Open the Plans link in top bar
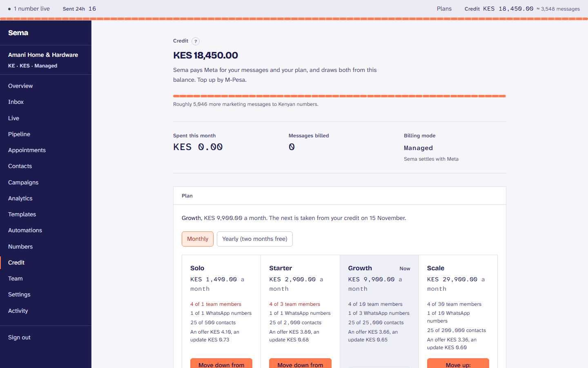 (x=444, y=9)
